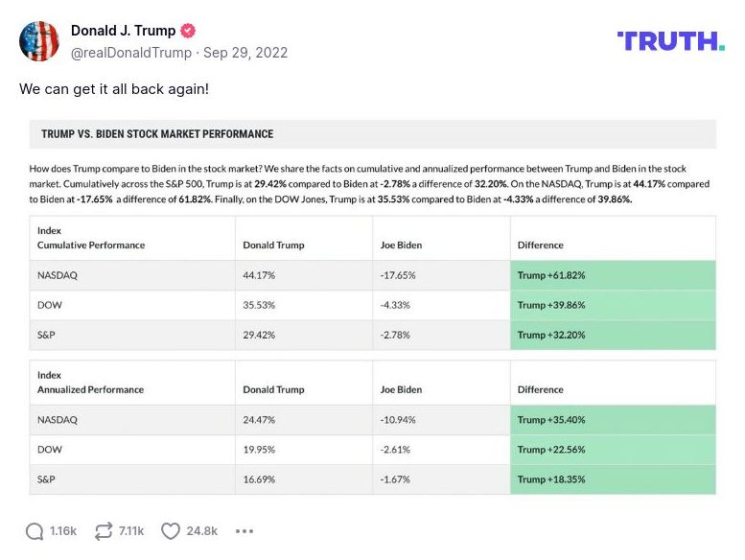Click the red verified badge
Image resolution: width=745 pixels, height=560 pixels.
pyautogui.click(x=189, y=31)
